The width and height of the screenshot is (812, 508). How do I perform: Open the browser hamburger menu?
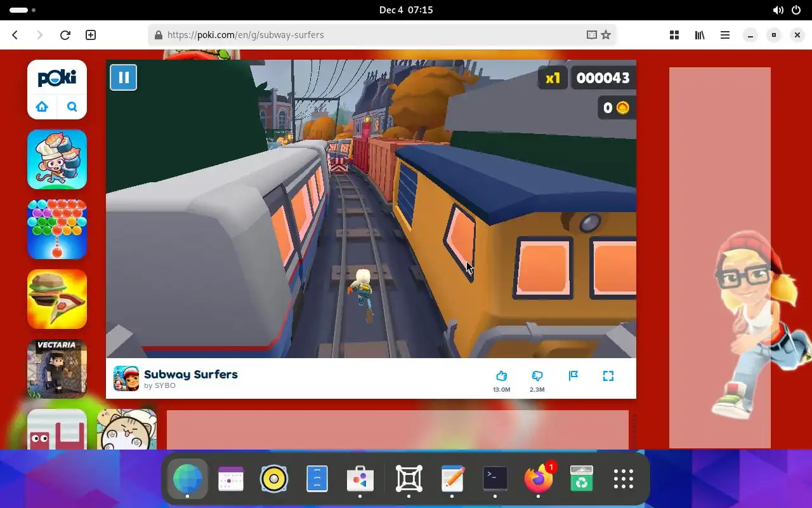[x=725, y=35]
